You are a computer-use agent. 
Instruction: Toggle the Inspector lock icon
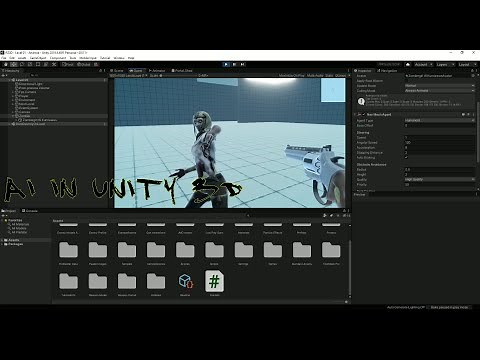[x=472, y=71]
